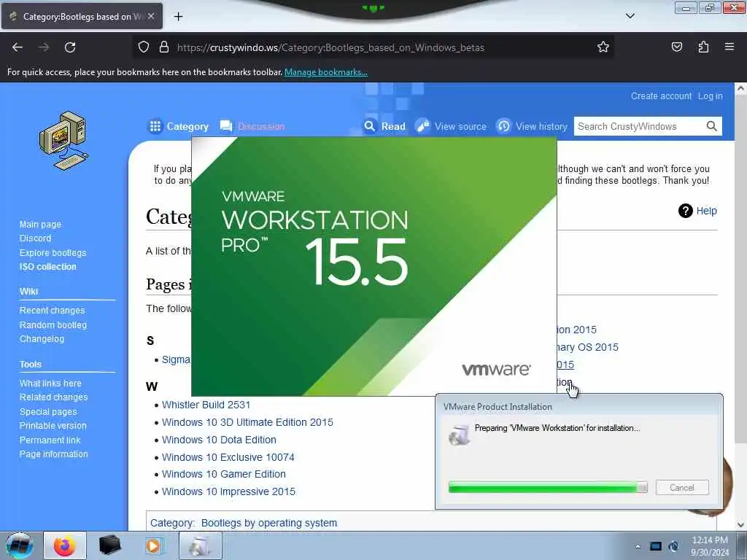The width and height of the screenshot is (747, 560).
Task: Close the Category:Bootlegs tab
Action: (x=151, y=16)
